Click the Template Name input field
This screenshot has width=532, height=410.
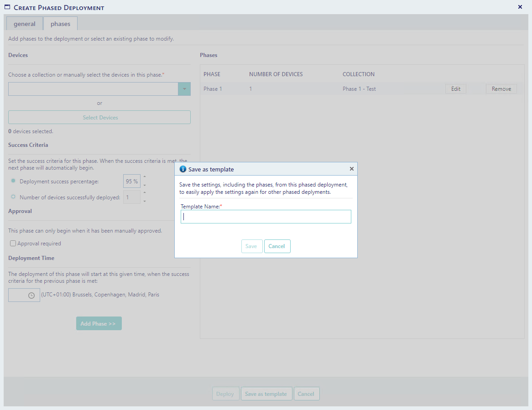266,217
